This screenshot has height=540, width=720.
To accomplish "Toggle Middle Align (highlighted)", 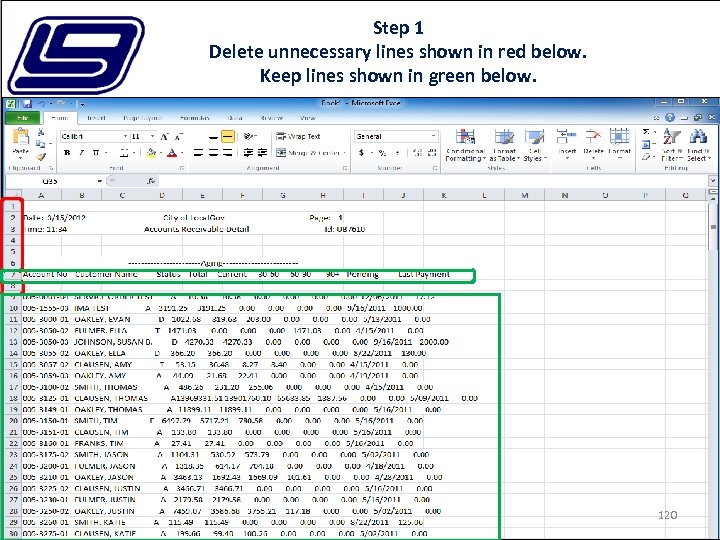I will click(x=228, y=136).
